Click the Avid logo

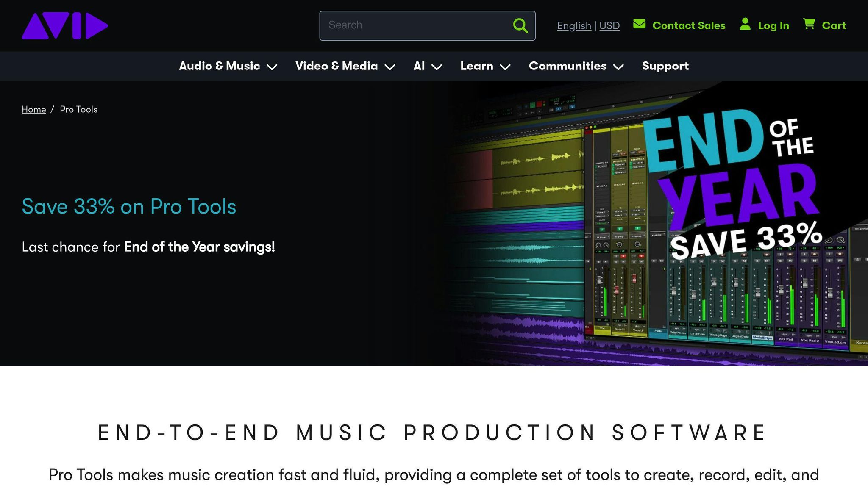pyautogui.click(x=64, y=25)
